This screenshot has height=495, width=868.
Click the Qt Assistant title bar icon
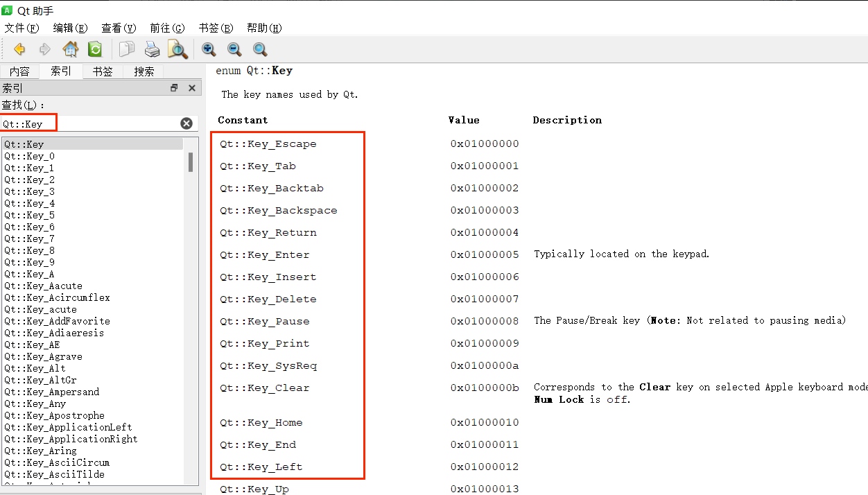tap(8, 10)
